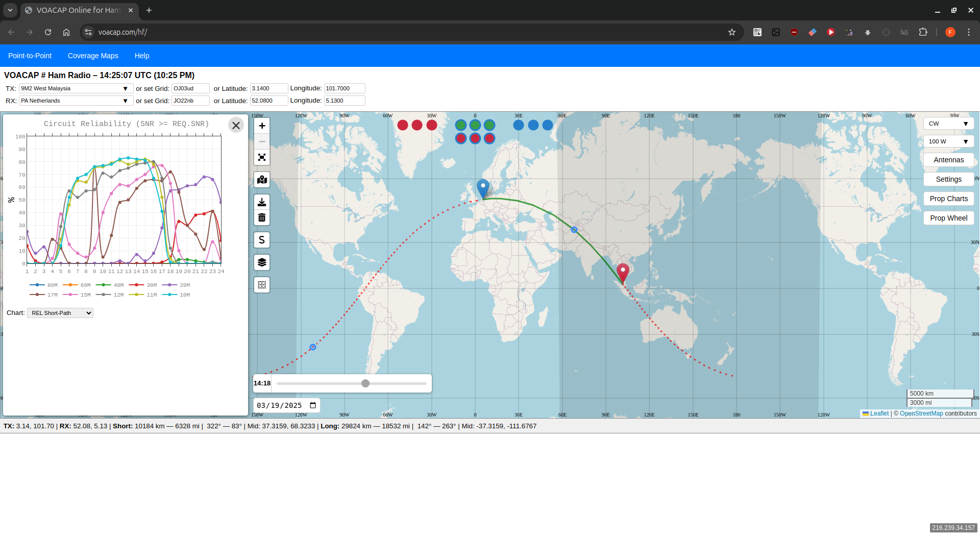980x535 pixels.
Task: Open the Help menu
Action: click(x=141, y=56)
